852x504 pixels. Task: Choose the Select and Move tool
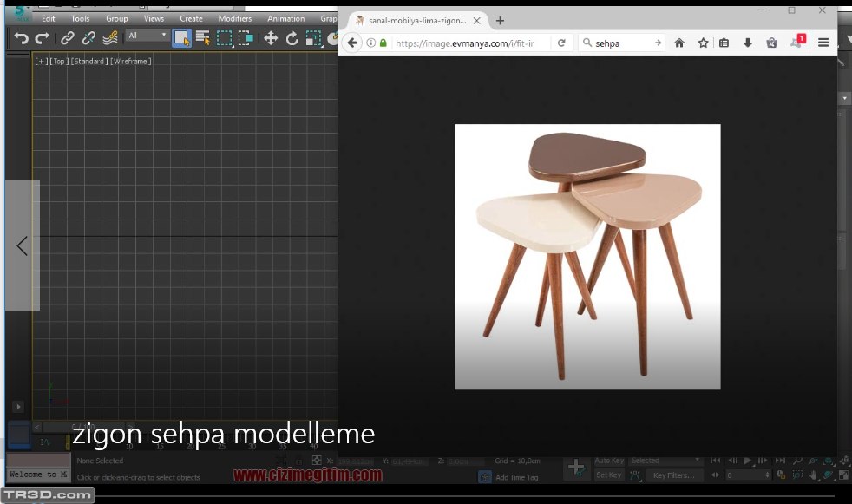click(x=271, y=38)
